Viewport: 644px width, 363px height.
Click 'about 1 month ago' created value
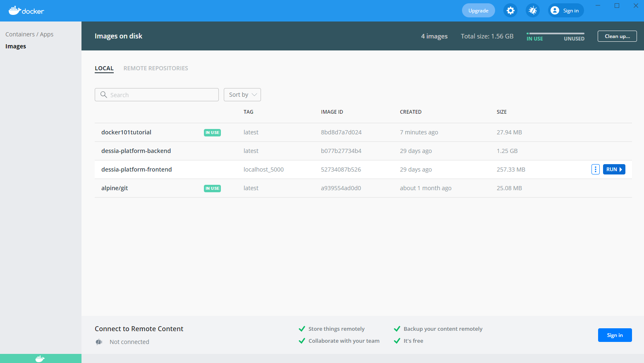[x=426, y=188]
